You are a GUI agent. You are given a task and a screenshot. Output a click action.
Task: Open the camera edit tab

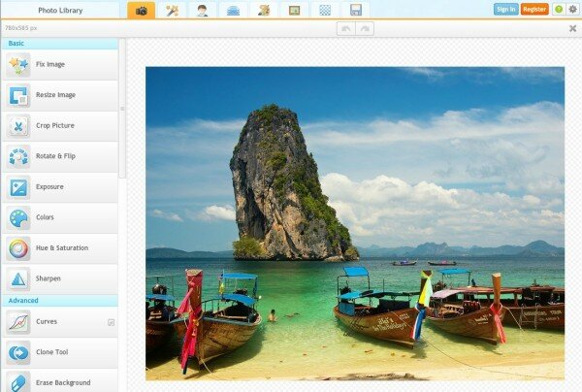pos(141,10)
